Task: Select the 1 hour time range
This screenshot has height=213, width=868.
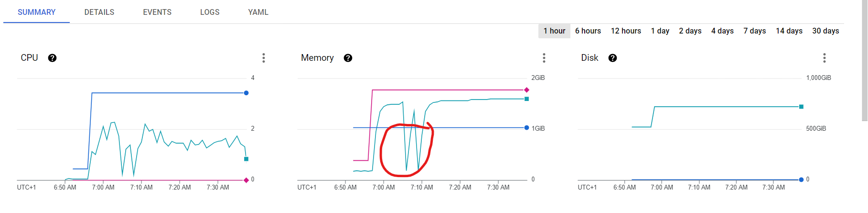Action: (x=554, y=31)
